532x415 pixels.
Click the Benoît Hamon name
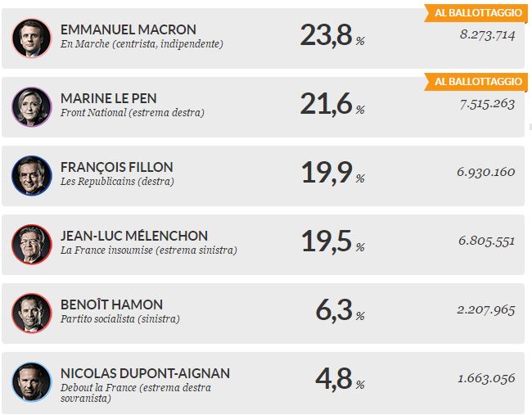pos(111,304)
